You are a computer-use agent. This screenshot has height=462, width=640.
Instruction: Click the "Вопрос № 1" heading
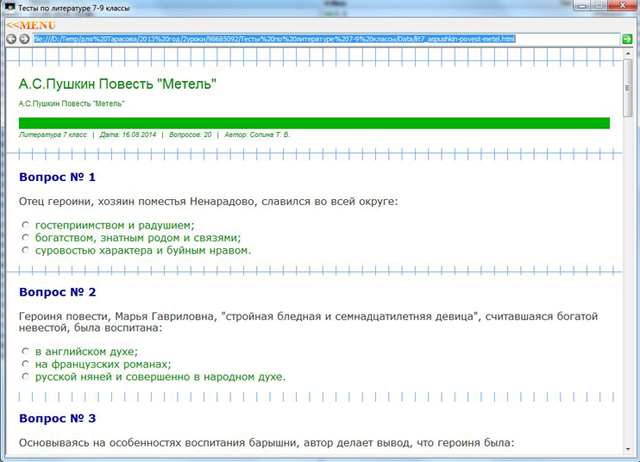(57, 177)
